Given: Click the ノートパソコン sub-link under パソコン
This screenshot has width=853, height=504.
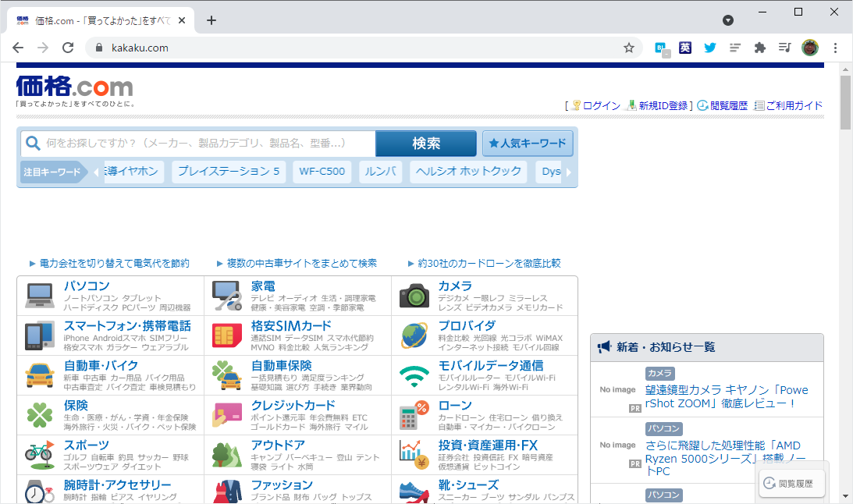Looking at the screenshot, I should tap(91, 298).
